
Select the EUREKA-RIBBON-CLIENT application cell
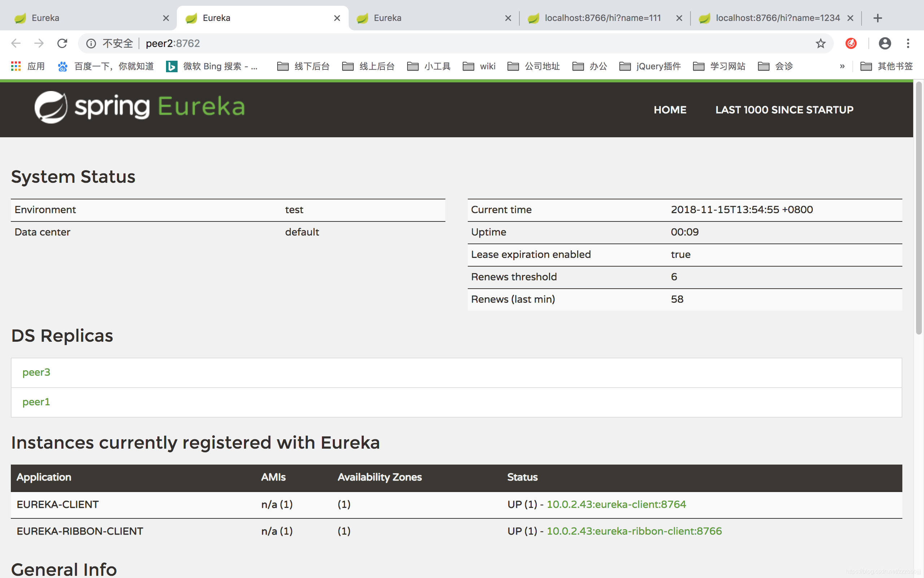click(x=80, y=531)
